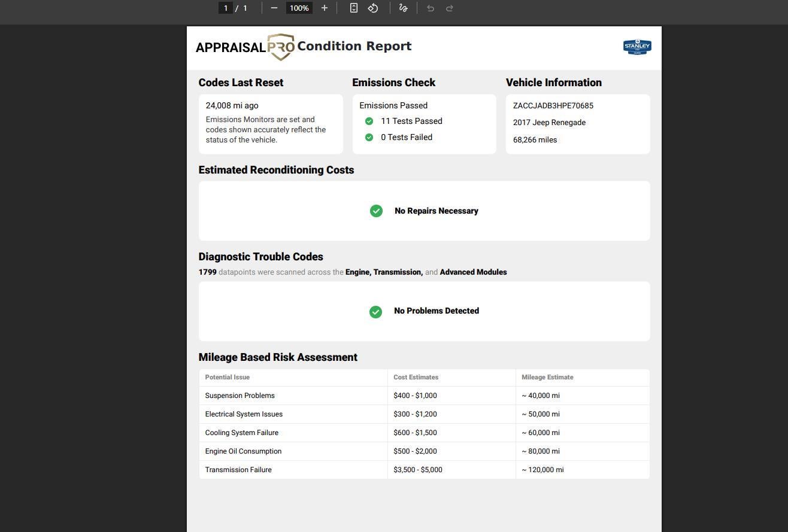Click the undo arrow in the toolbar
Image resolution: width=788 pixels, height=532 pixels.
(430, 8)
